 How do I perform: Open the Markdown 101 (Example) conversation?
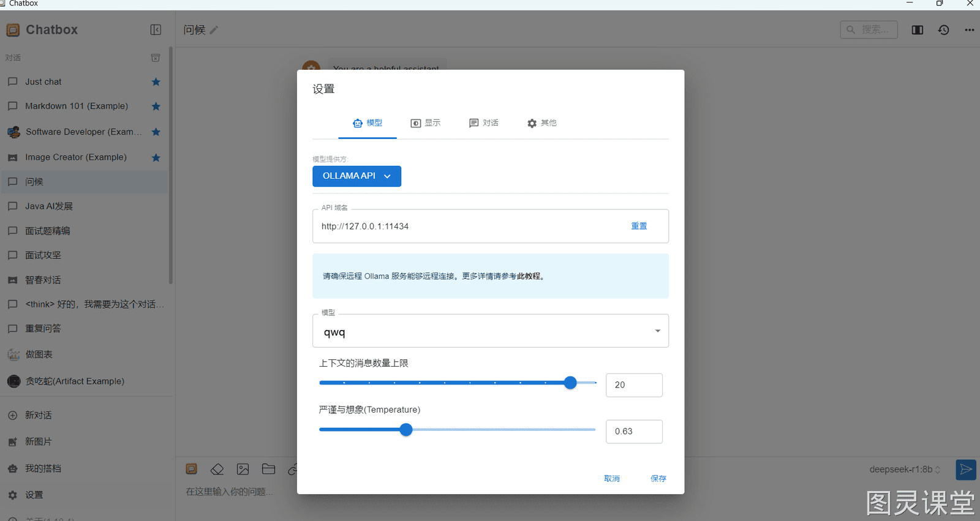[84, 107]
